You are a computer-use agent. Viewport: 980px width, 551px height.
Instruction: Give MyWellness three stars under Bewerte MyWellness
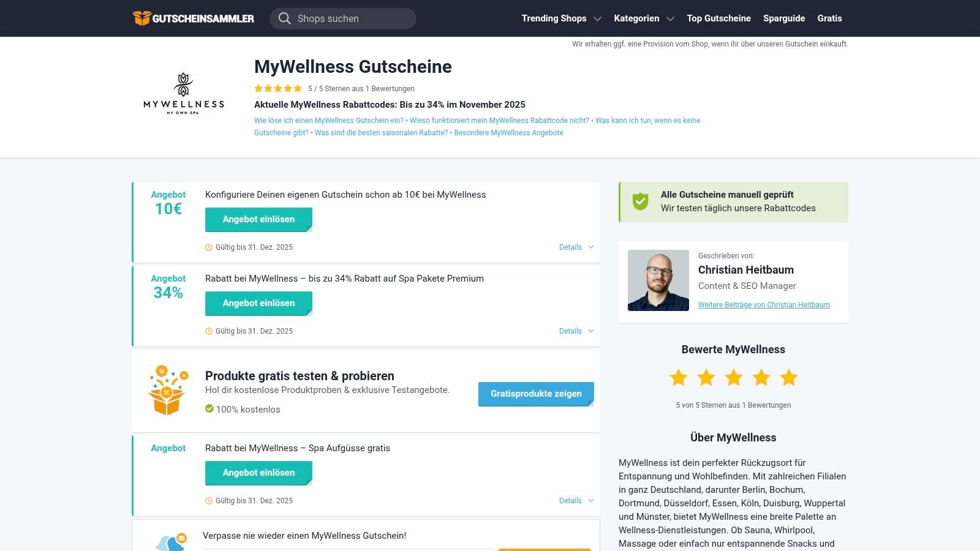coord(733,378)
